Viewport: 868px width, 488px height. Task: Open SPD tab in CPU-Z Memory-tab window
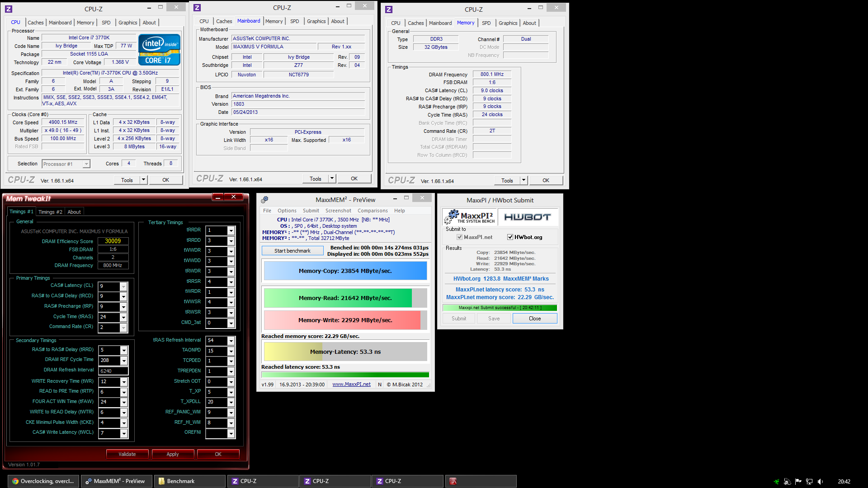coord(486,23)
